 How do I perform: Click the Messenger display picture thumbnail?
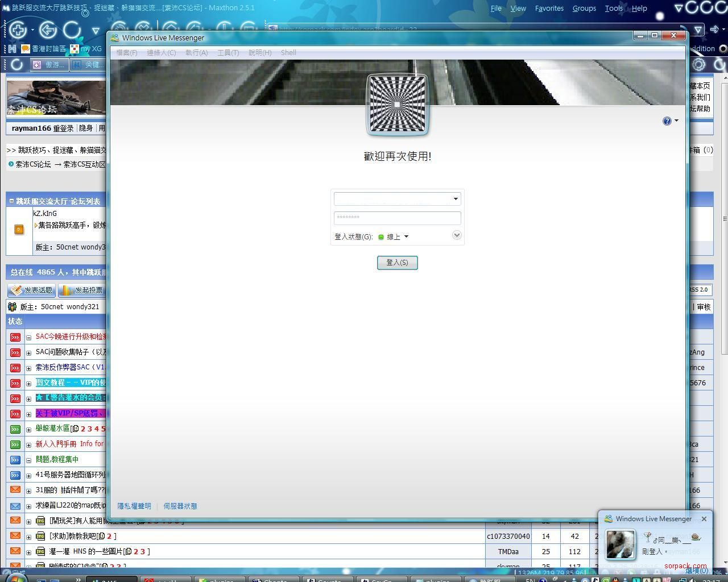(x=397, y=105)
